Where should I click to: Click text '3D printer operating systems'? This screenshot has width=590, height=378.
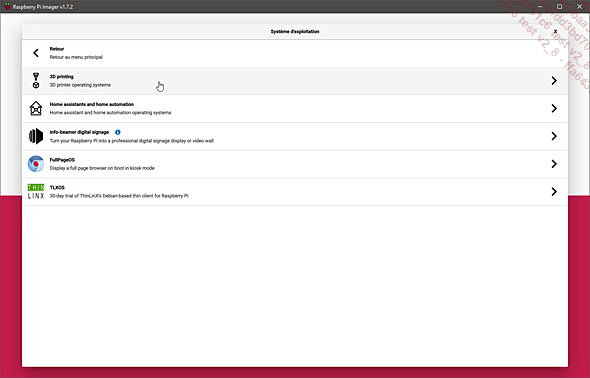tap(80, 85)
